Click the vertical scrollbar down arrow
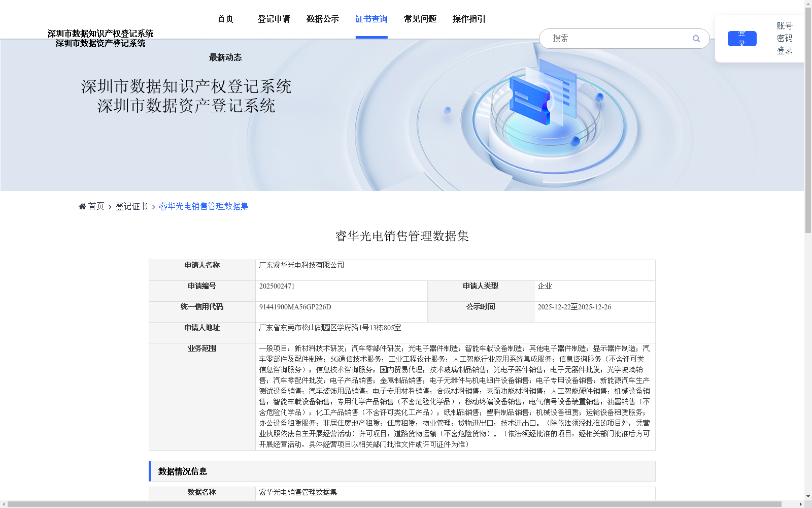The image size is (812, 508). pos(808,497)
